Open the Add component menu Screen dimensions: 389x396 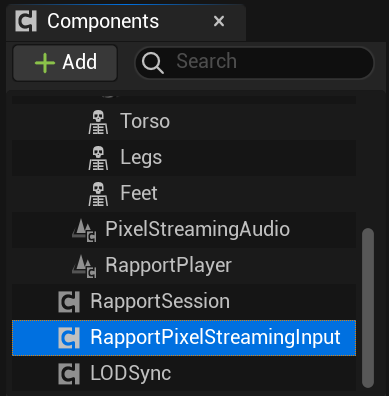(65, 63)
